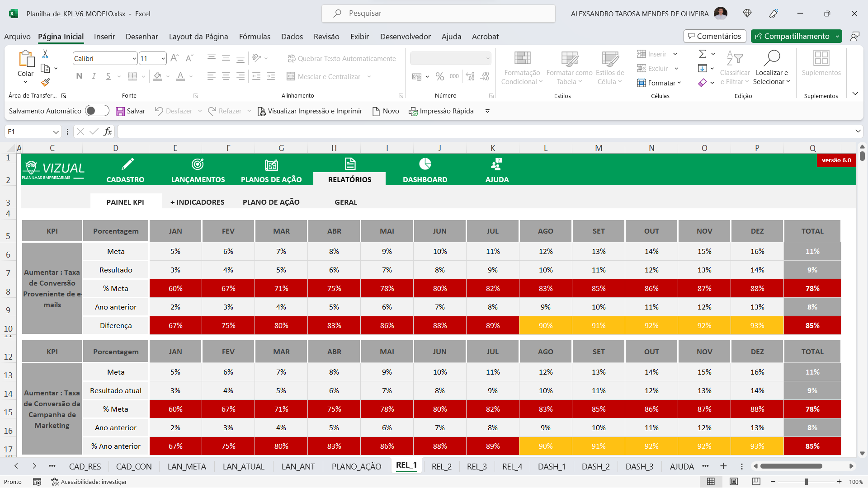Toggle Salvamento Automático switch
Image resolution: width=868 pixels, height=488 pixels.
[x=97, y=111]
